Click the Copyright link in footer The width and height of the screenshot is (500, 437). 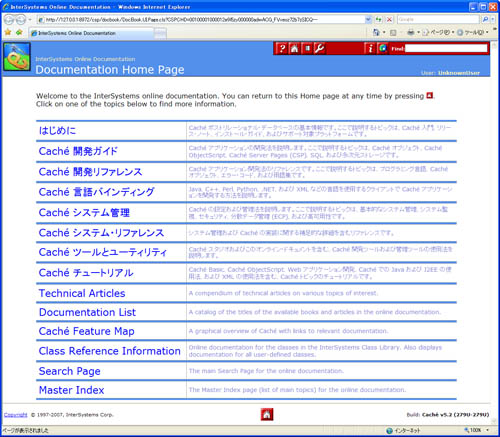click(15, 415)
